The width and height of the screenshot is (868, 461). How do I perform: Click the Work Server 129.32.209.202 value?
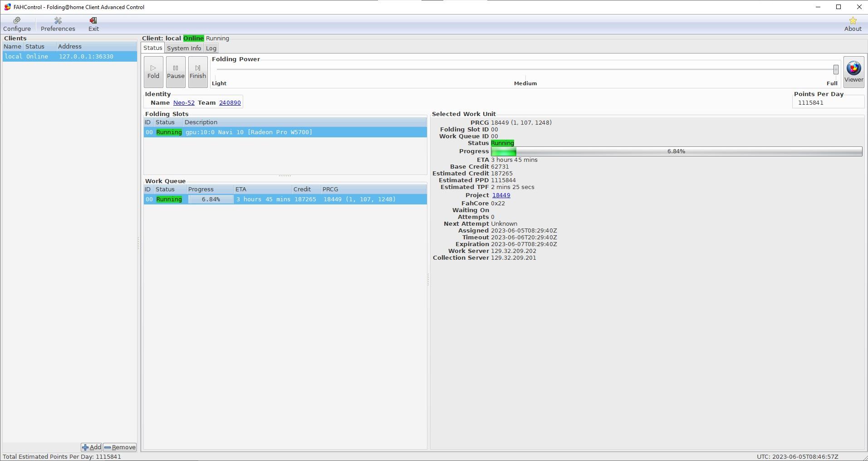coord(514,251)
